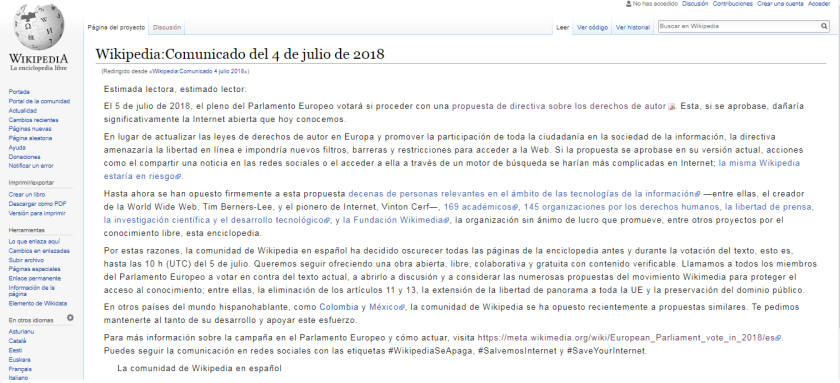Click 'Crear un libro' link
This screenshot has height=383, width=840.
pyautogui.click(x=27, y=194)
